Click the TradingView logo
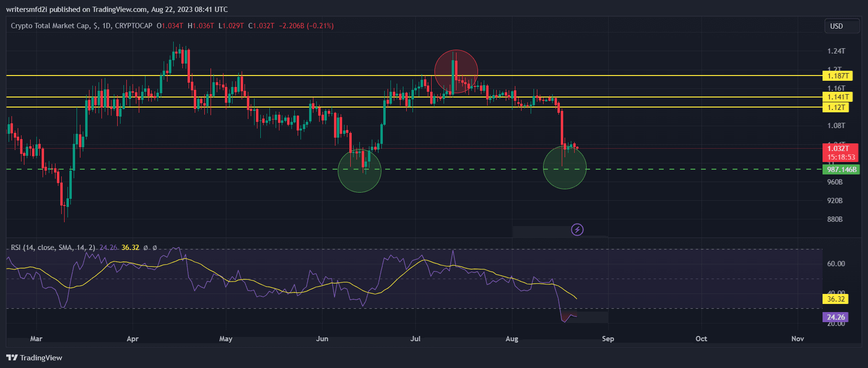 tap(12, 357)
